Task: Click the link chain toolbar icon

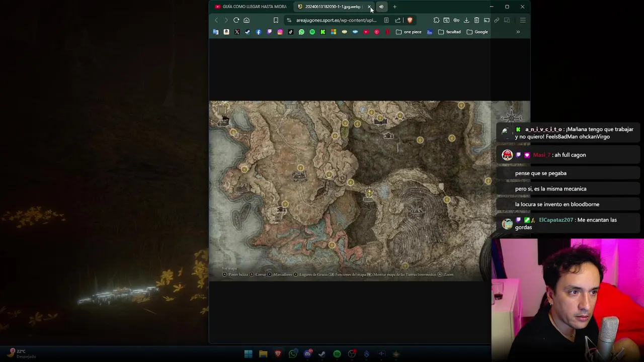Action: click(x=497, y=20)
